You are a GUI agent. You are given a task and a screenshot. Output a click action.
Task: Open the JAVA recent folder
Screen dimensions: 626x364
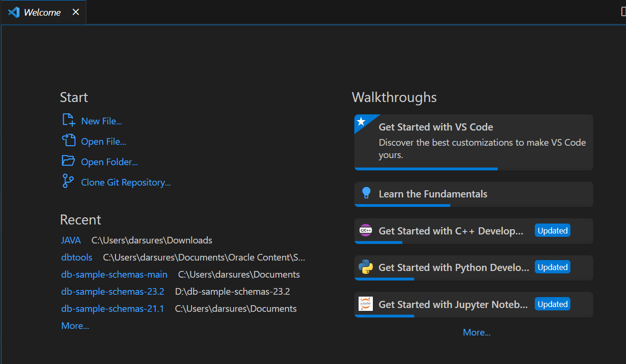70,240
